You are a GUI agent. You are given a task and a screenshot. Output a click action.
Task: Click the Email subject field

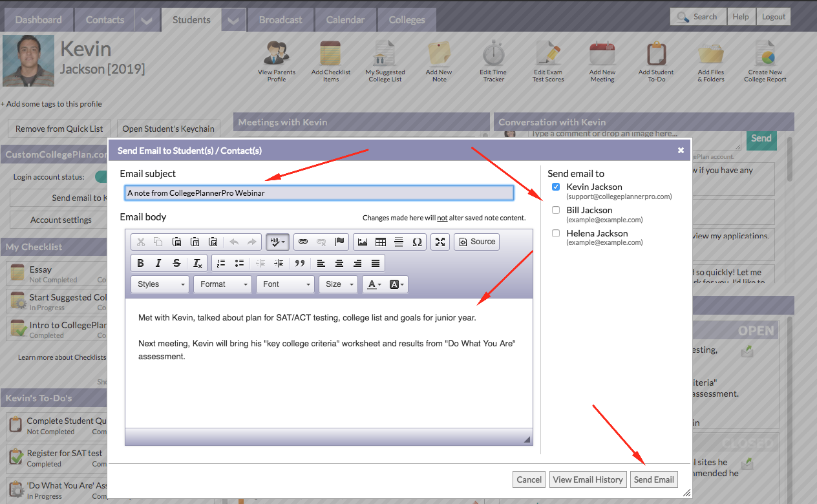pyautogui.click(x=319, y=193)
